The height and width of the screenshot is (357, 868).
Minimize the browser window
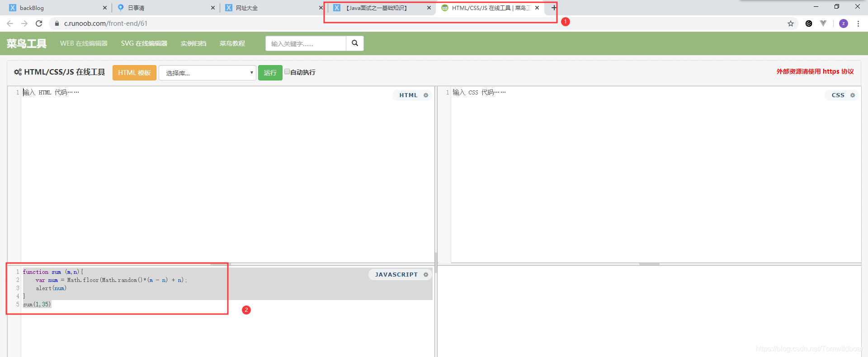[816, 7]
